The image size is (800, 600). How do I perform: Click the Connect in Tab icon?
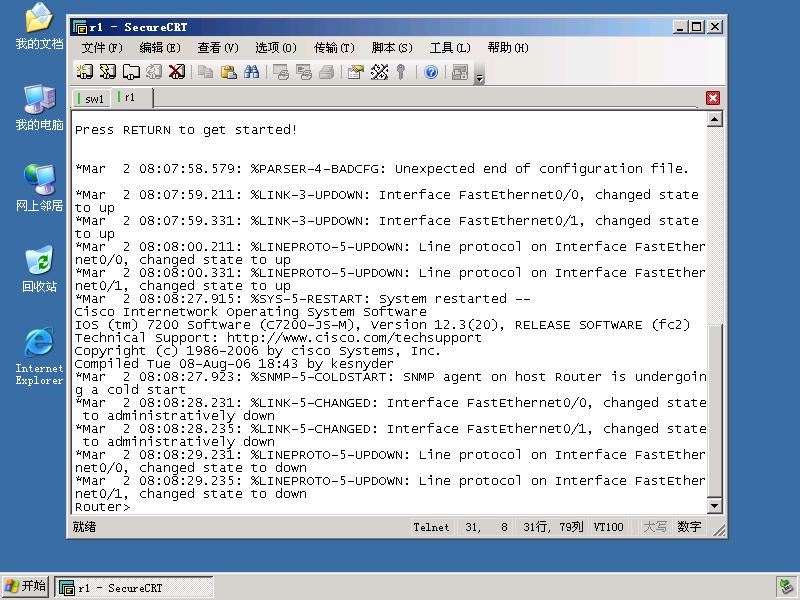click(131, 72)
